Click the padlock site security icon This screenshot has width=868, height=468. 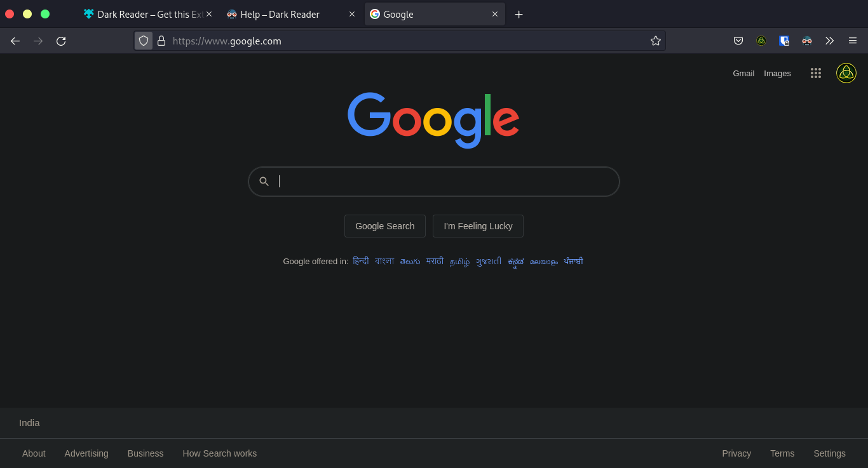161,41
